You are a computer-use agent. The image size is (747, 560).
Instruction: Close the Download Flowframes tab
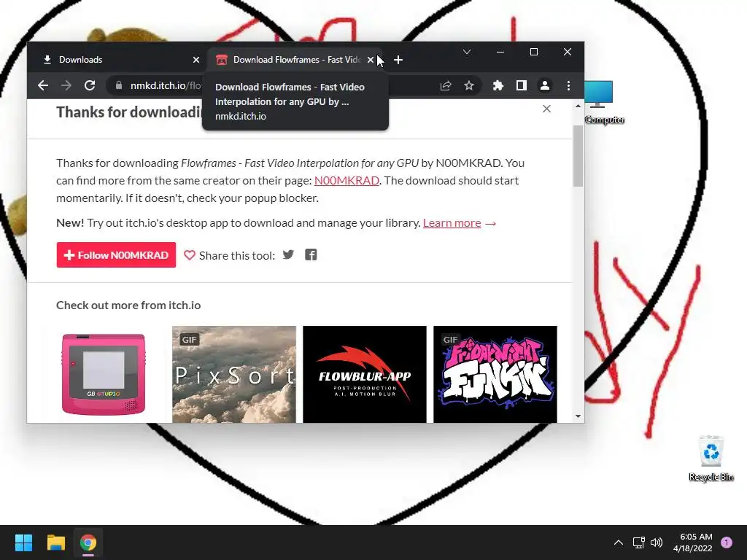(371, 60)
